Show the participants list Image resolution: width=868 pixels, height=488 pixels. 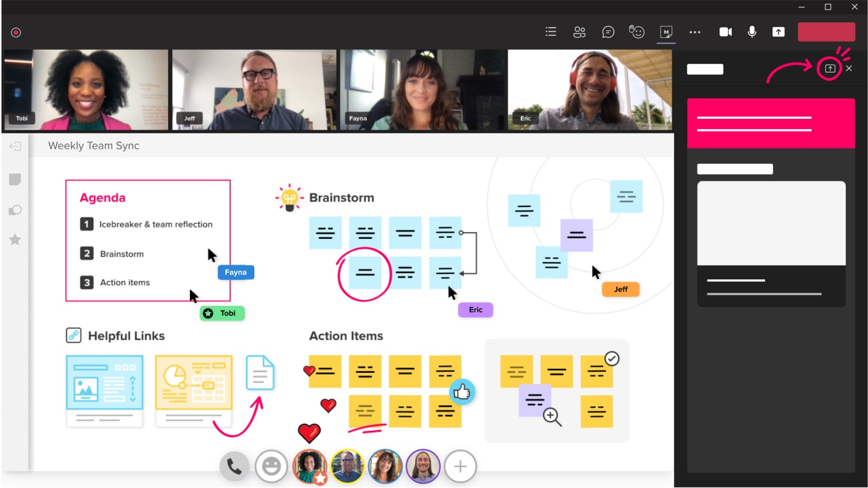click(579, 32)
